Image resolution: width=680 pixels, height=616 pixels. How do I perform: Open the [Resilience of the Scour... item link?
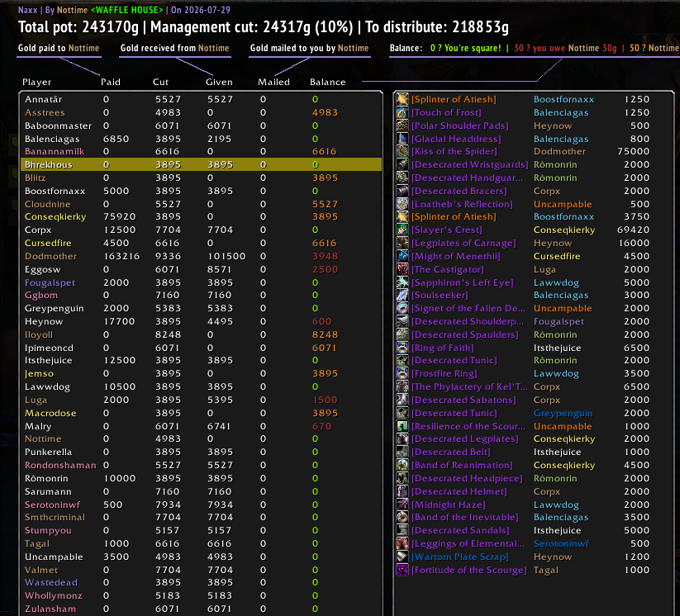tap(468, 426)
